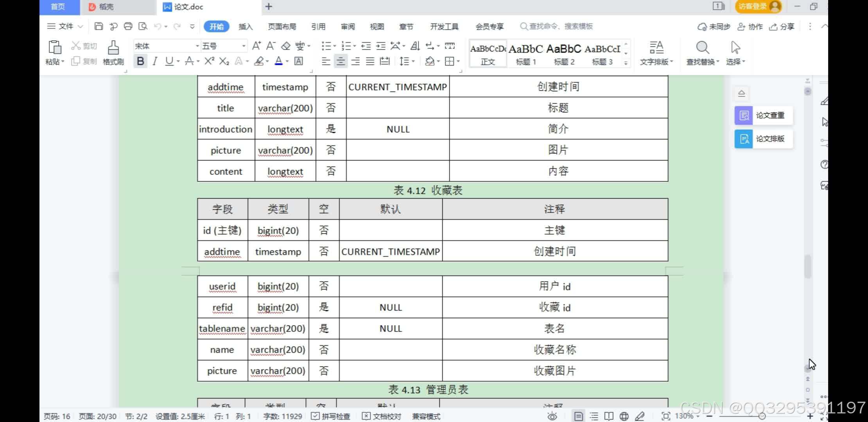Toggle 文档校对 in status bar
868x422 pixels.
pyautogui.click(x=382, y=416)
